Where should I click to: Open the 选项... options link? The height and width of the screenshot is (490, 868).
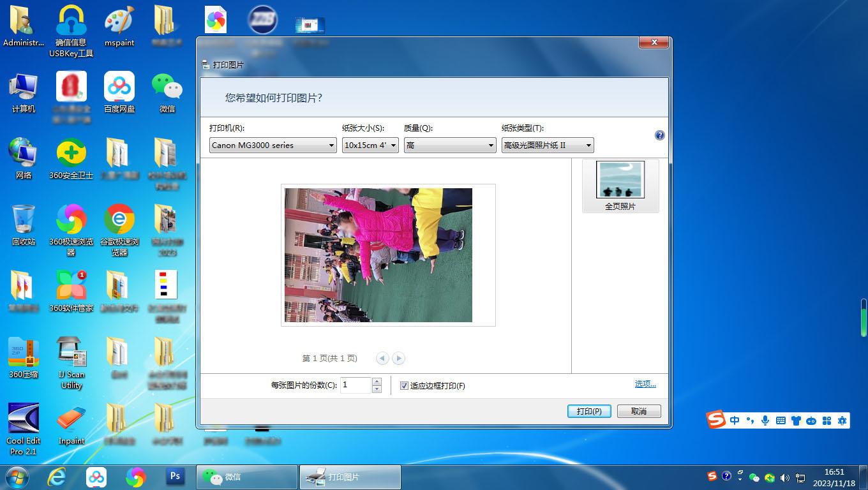[x=645, y=384]
